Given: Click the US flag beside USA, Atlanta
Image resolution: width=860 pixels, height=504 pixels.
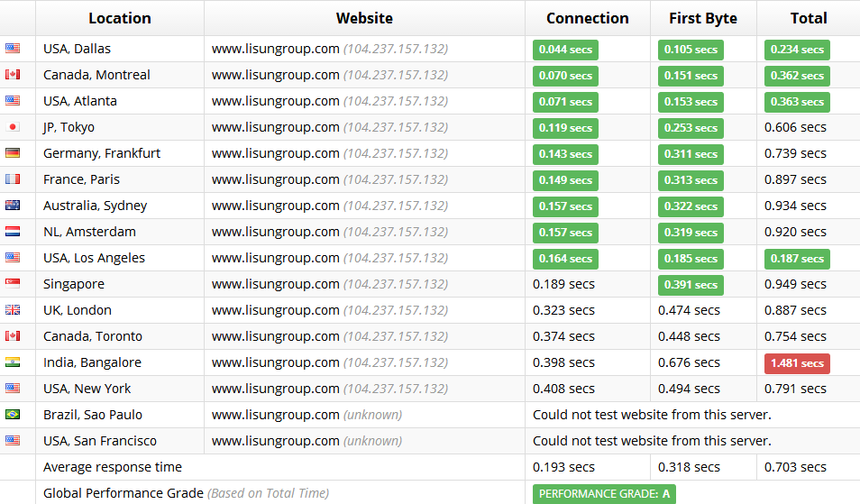Looking at the screenshot, I should click(x=13, y=101).
